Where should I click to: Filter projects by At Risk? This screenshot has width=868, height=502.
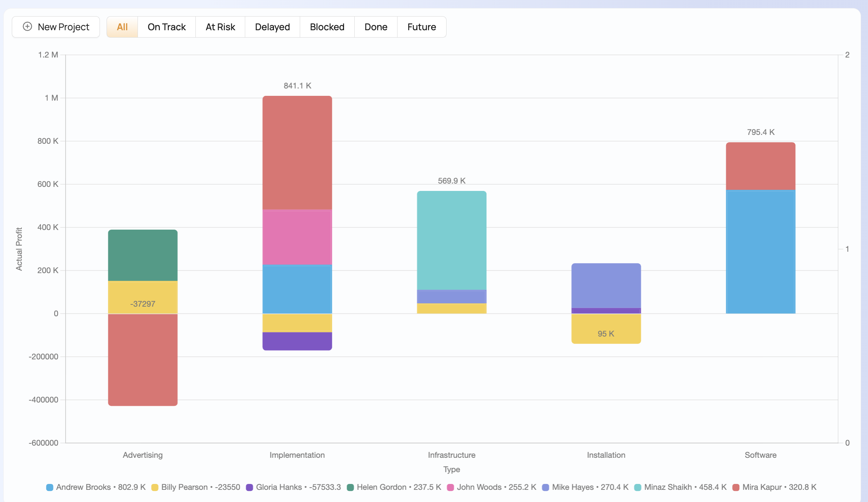(220, 27)
